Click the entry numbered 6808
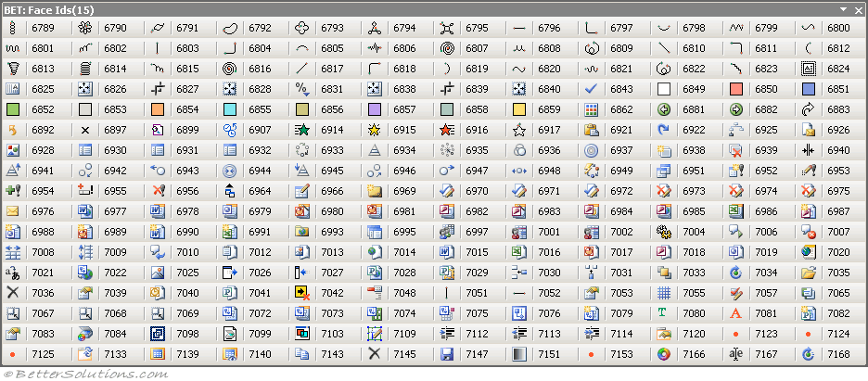The height and width of the screenshot is (381, 868). pos(549,48)
